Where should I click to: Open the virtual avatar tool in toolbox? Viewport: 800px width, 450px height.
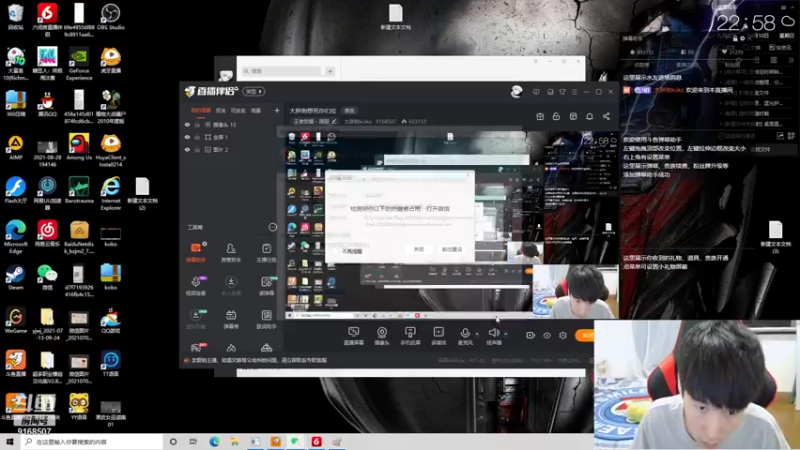tap(196, 319)
